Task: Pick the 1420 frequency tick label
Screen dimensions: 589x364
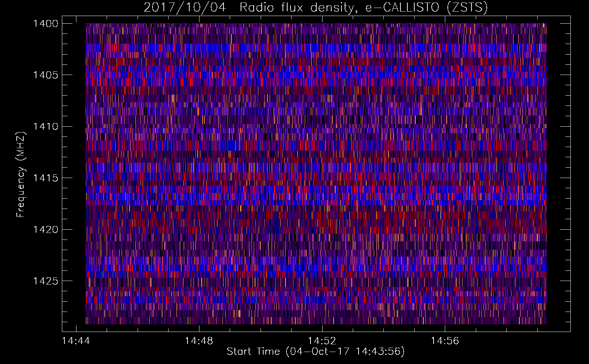Action: pos(46,229)
